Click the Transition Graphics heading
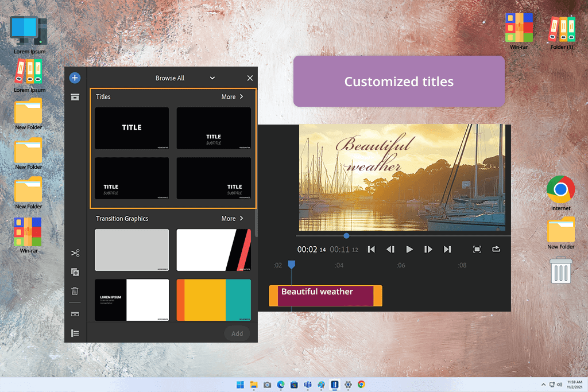The image size is (588, 392). click(122, 219)
